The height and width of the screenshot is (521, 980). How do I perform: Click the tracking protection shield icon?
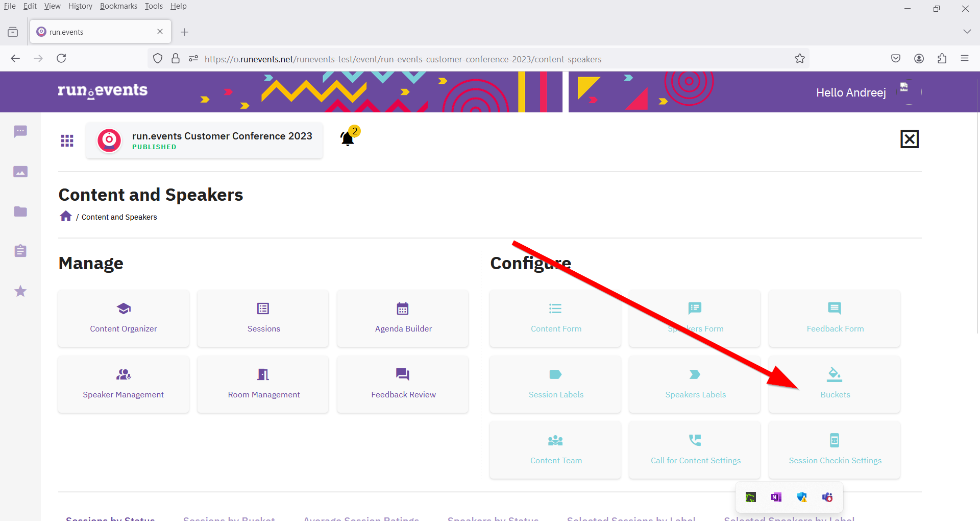point(158,59)
